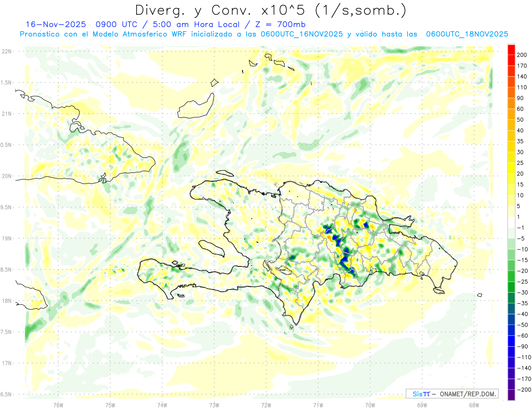
Task: Click the "76W" longitude label
Action: pos(58,405)
